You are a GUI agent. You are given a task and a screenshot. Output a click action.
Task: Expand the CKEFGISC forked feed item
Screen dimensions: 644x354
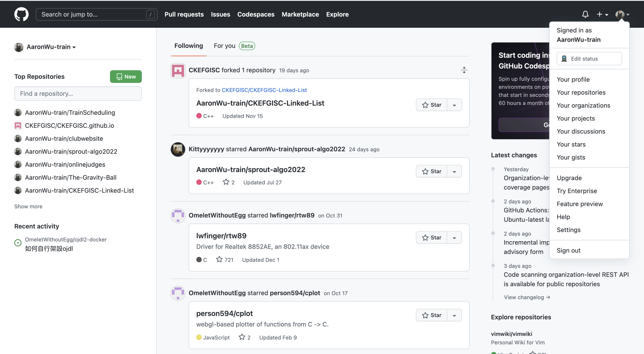click(x=464, y=70)
